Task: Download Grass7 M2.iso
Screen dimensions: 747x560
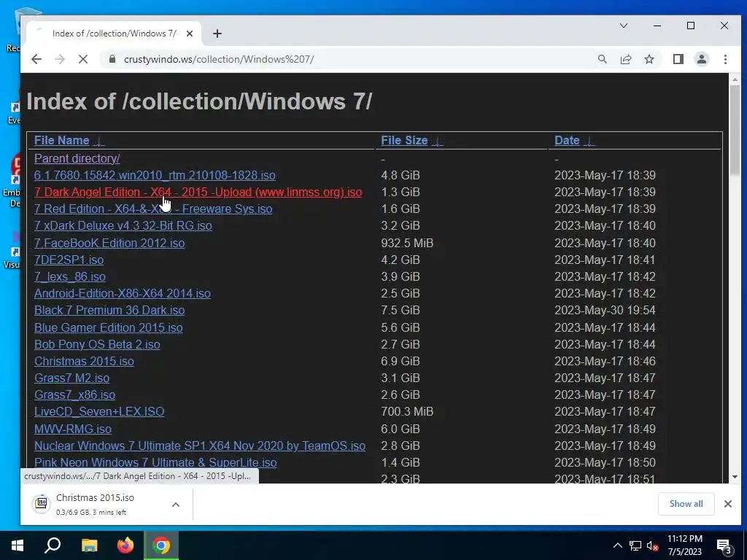Action: [72, 378]
